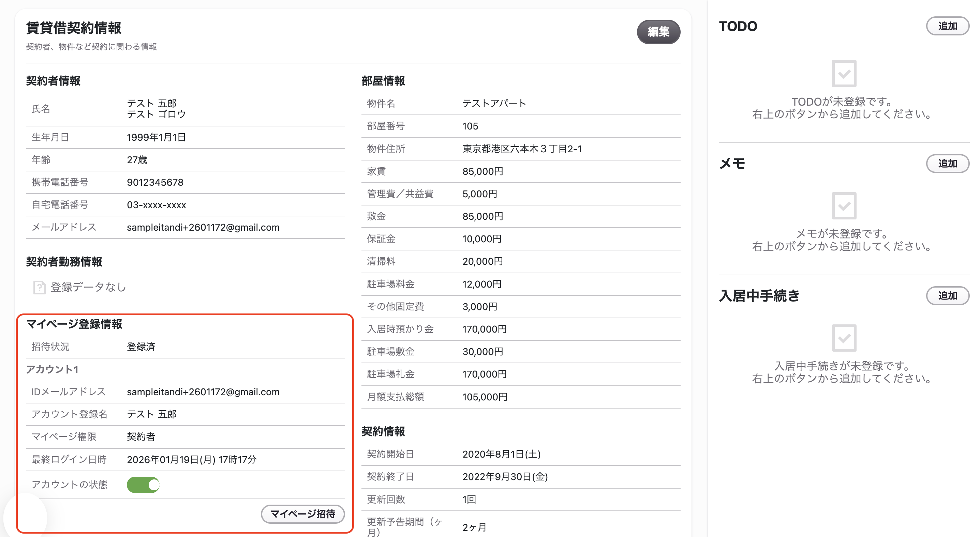Click the 契約終了日 value 2022年9月30日(金)

(x=505, y=477)
